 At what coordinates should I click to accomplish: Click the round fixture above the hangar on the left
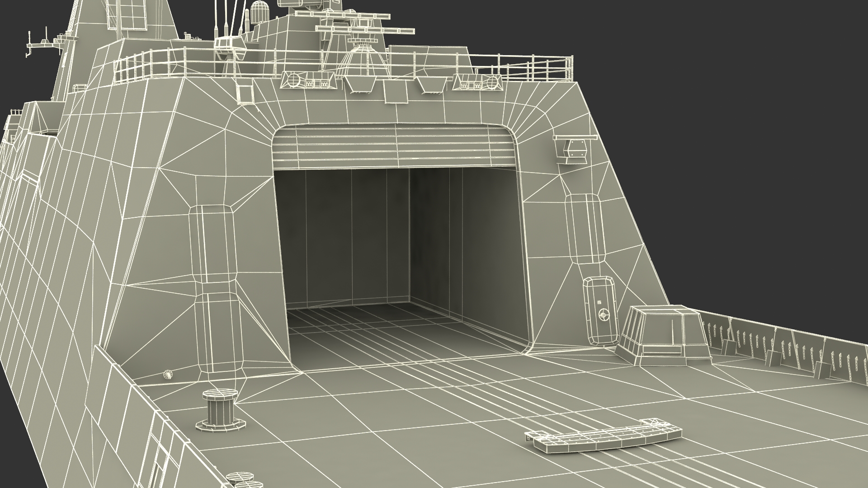coord(293,80)
